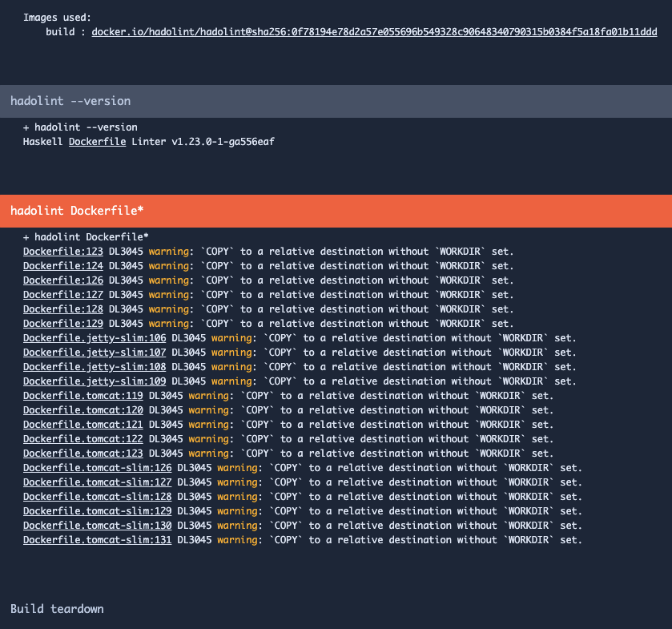Open the Dockerfile:126 warning link
The height and width of the screenshot is (629, 672).
pos(62,280)
